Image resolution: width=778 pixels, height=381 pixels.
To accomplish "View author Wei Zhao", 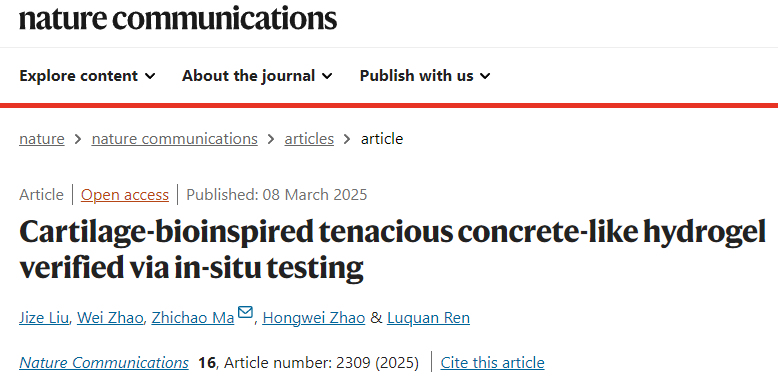I will point(110,318).
